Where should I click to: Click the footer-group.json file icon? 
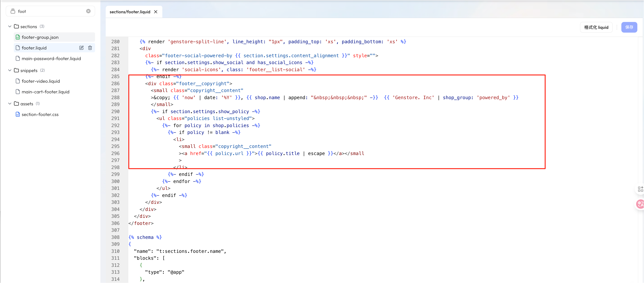tap(18, 37)
